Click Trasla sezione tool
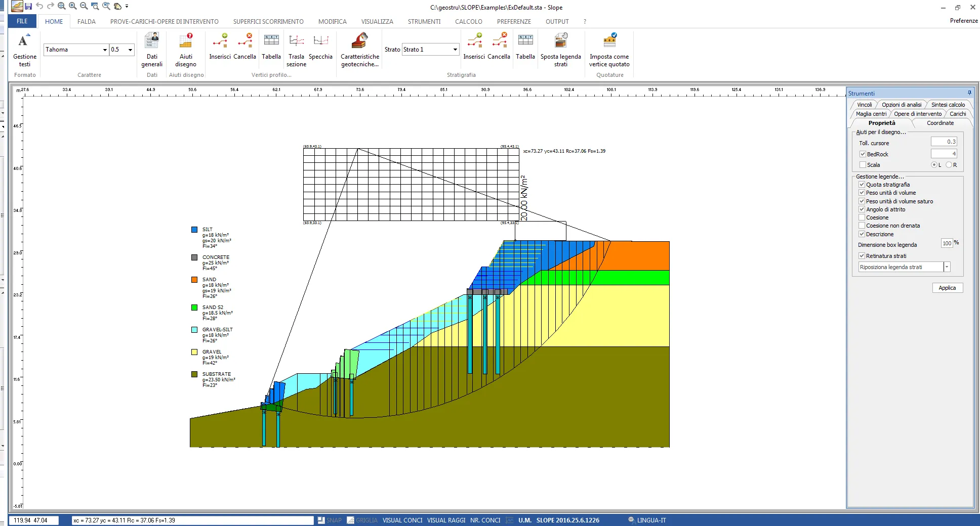 click(296, 50)
